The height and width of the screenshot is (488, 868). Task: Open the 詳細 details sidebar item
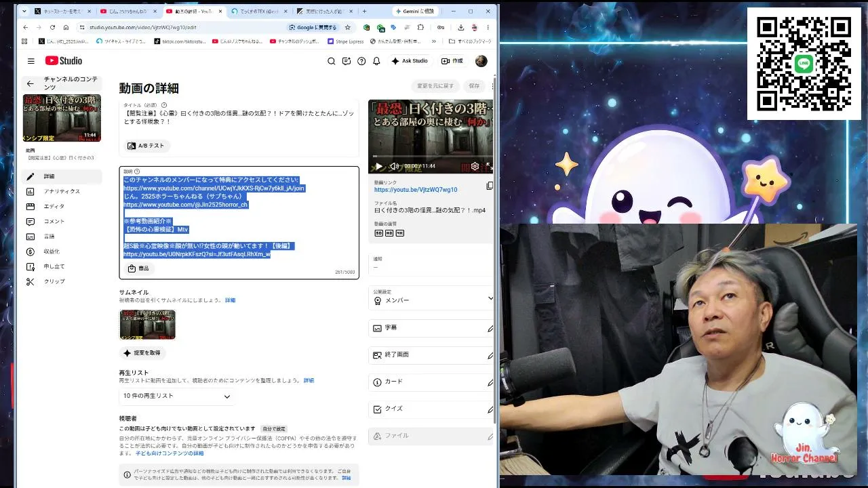click(61, 176)
